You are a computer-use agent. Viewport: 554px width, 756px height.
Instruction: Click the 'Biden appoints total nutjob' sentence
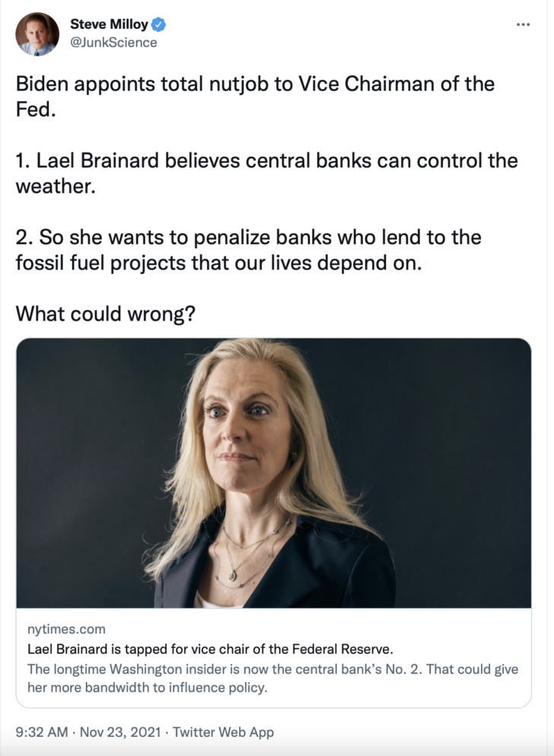click(256, 97)
